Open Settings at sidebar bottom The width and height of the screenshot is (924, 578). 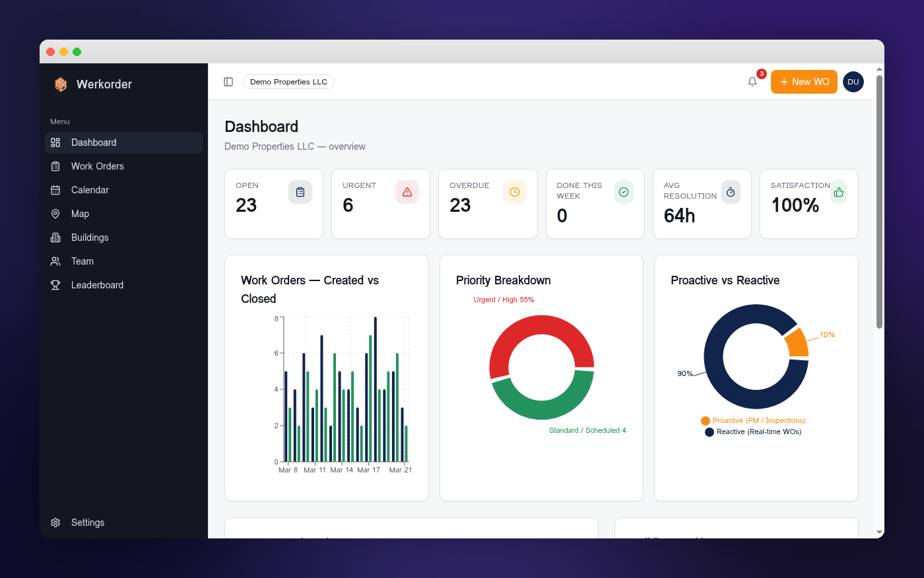[123, 523]
